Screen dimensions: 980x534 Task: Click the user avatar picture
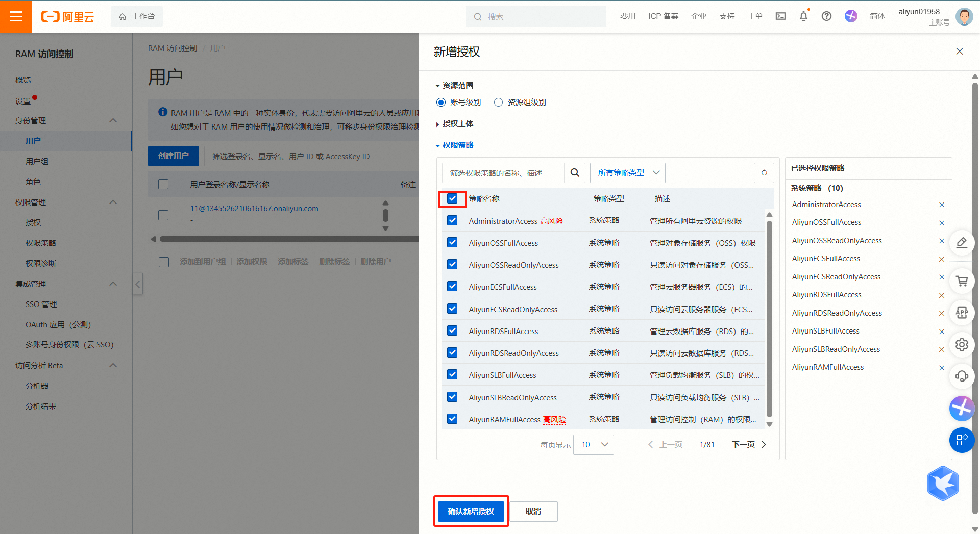click(964, 16)
